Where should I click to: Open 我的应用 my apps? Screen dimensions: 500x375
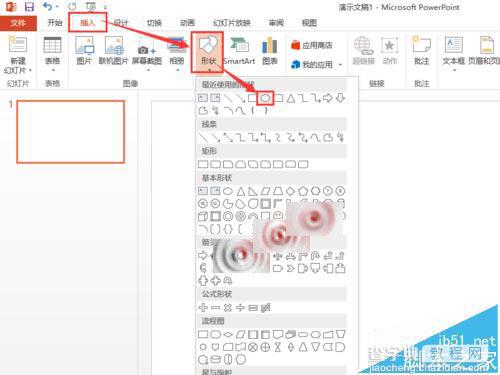312,64
